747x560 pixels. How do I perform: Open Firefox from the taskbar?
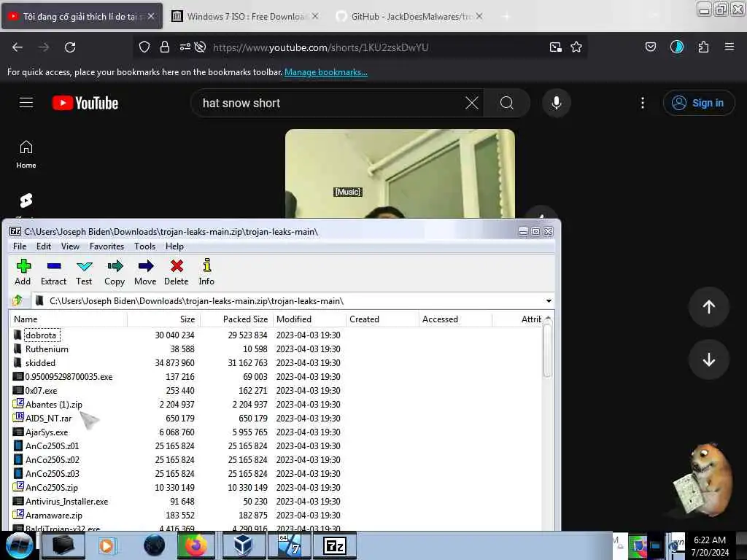196,545
